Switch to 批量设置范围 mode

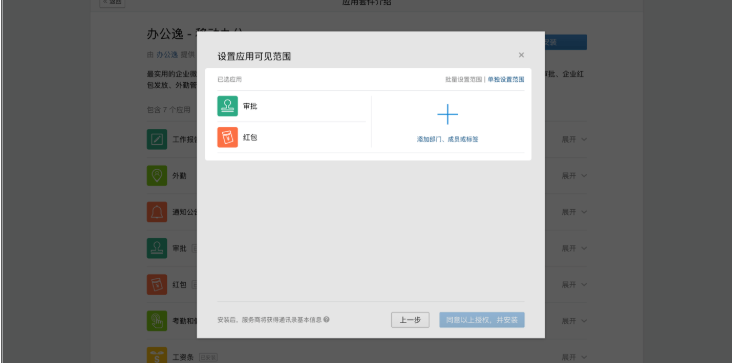(x=463, y=79)
